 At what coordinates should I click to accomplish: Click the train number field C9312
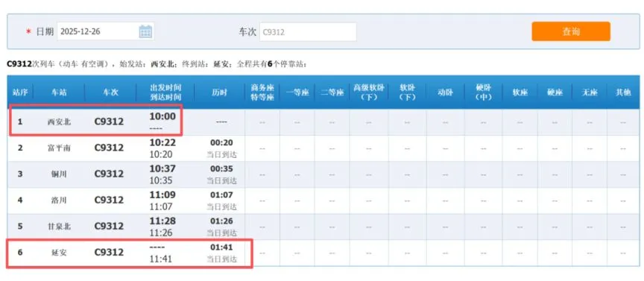[x=308, y=31]
